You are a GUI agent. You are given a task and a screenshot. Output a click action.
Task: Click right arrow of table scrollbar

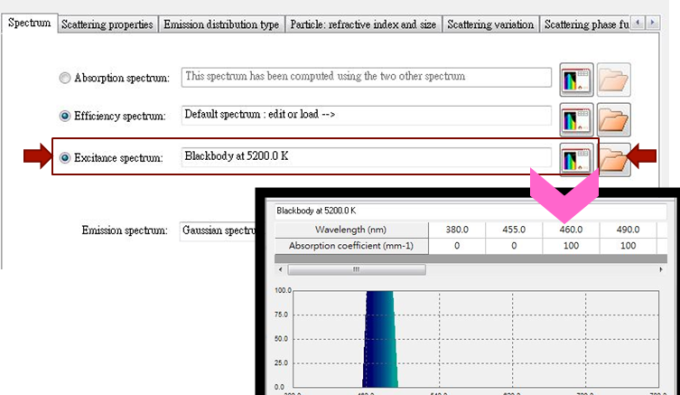(x=661, y=270)
